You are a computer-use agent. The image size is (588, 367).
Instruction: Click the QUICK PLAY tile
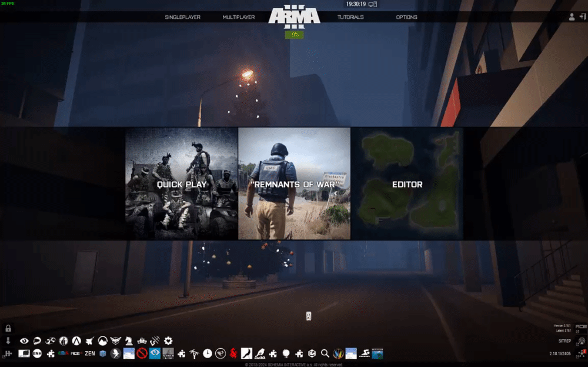182,183
